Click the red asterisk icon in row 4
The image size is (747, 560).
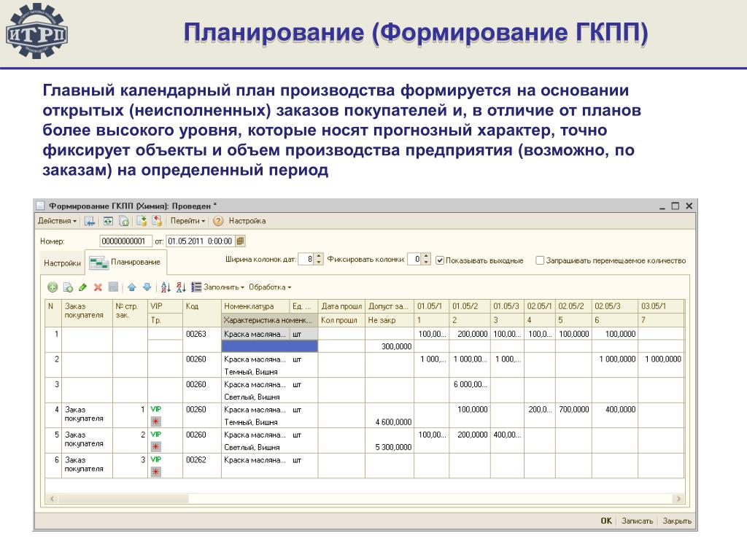tap(156, 421)
